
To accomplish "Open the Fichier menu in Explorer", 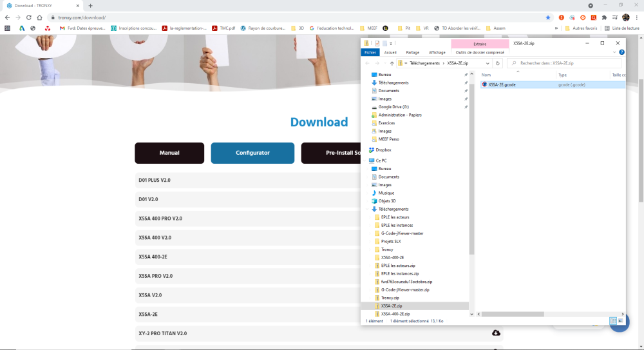I will (370, 52).
